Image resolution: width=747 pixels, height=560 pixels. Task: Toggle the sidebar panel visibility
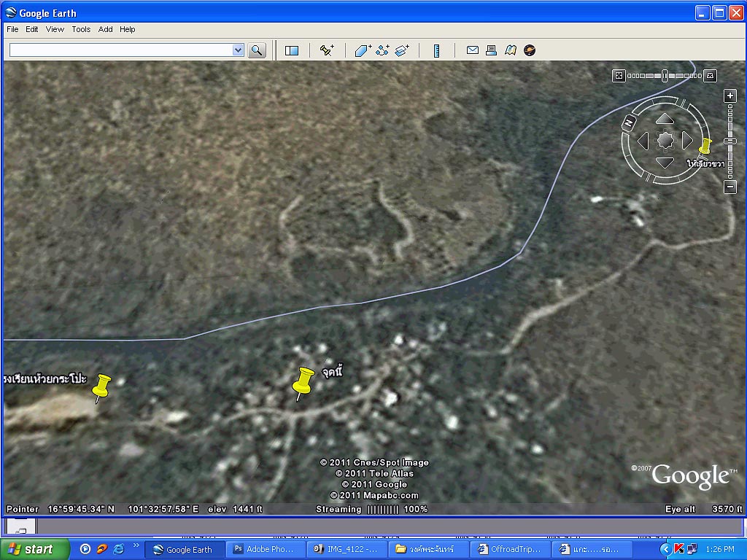[292, 50]
